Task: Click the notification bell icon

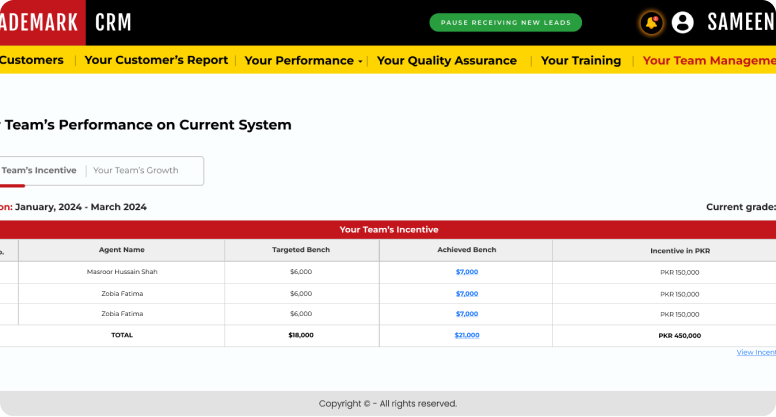Action: pos(652,22)
